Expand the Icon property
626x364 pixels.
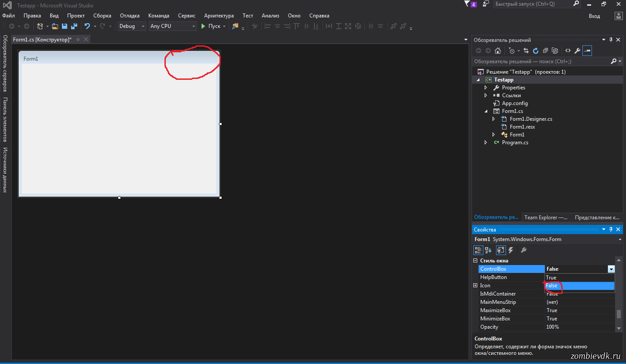(475, 286)
